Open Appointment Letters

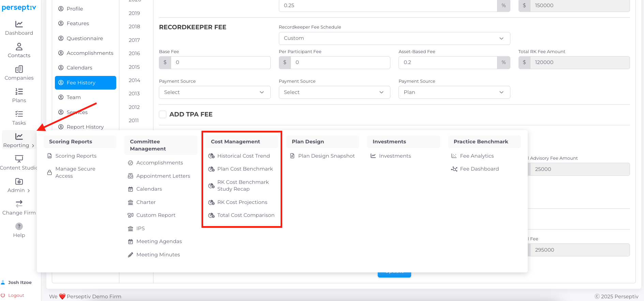pyautogui.click(x=163, y=176)
